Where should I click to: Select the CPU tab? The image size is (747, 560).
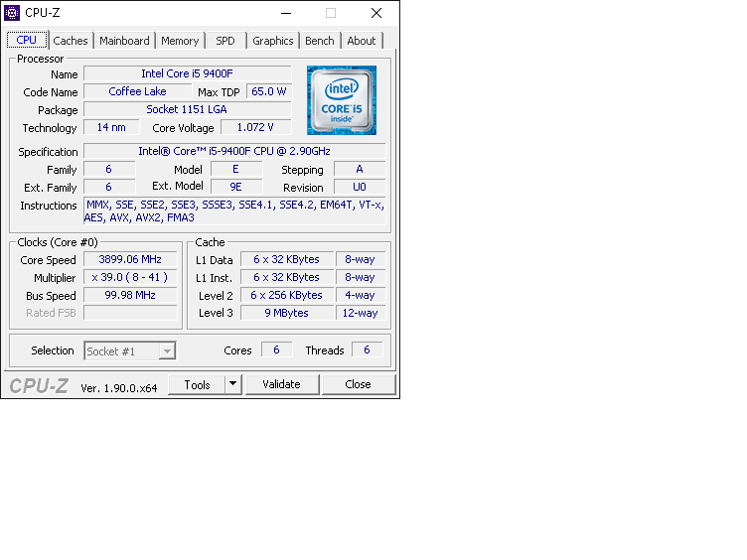[x=27, y=40]
